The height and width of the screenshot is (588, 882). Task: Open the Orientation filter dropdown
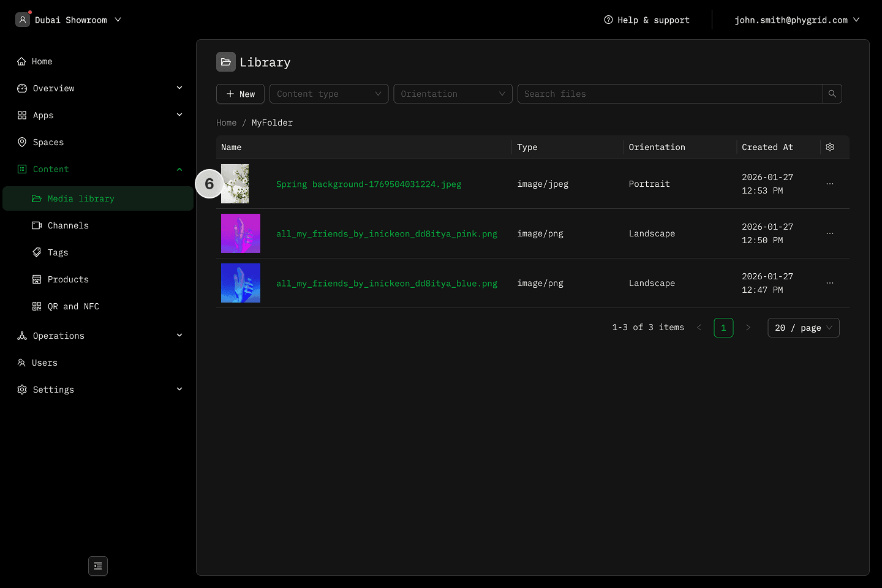tap(453, 94)
